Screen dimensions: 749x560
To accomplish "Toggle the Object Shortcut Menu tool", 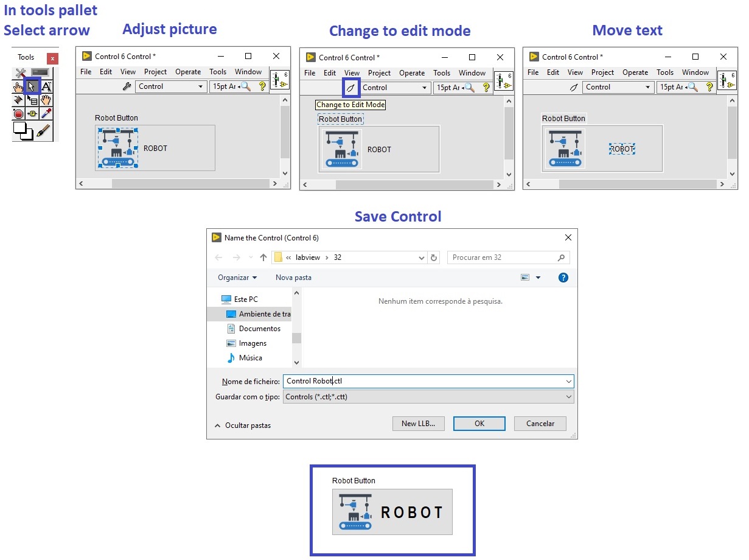I will coord(32,100).
